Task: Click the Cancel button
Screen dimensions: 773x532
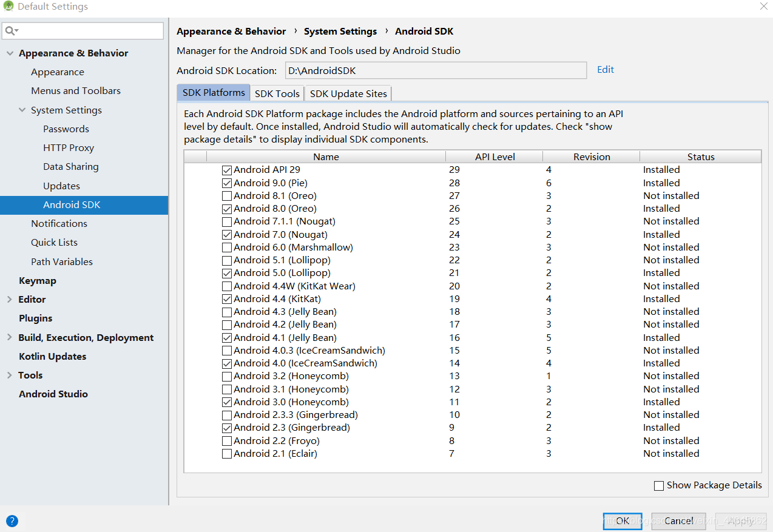Action: click(x=679, y=520)
